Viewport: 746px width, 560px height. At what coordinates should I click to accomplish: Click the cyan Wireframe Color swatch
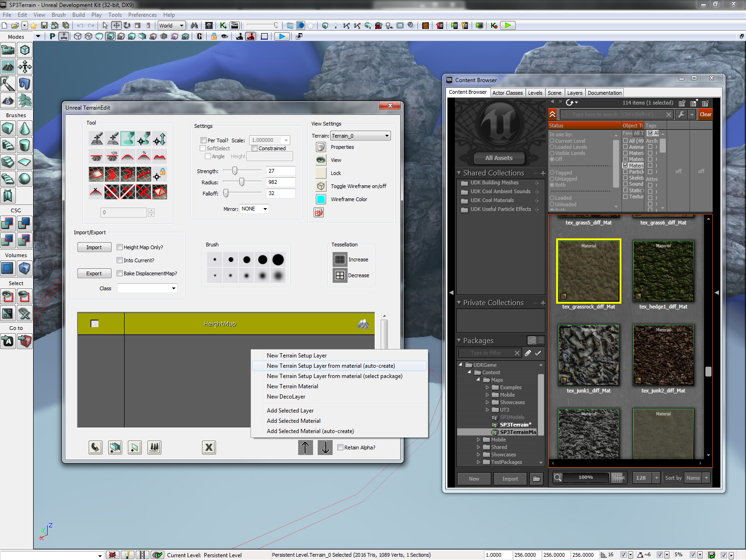coord(321,199)
